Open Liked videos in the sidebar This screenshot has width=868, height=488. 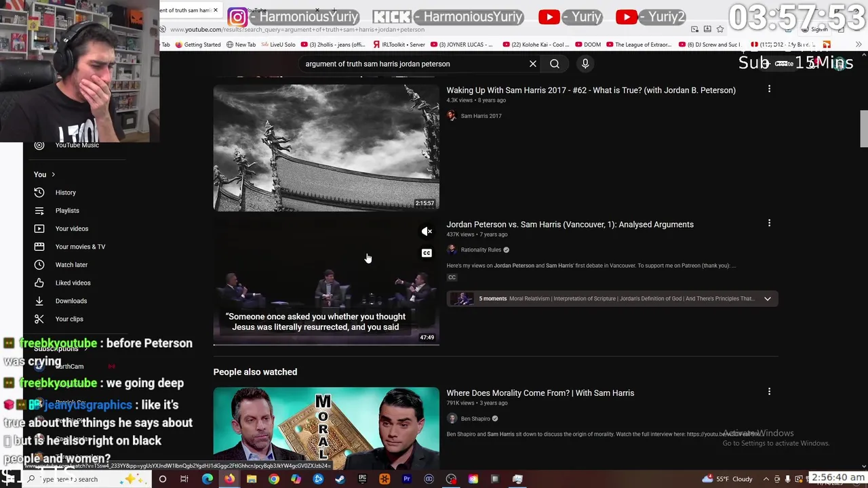73,283
